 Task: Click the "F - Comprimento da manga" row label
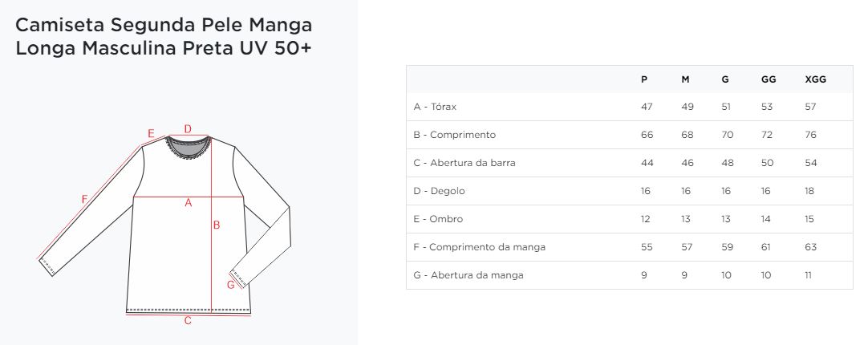click(x=479, y=247)
